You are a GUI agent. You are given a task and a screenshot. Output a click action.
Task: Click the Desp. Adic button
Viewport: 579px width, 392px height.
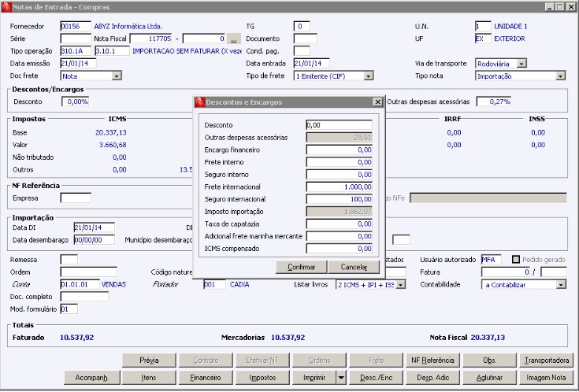click(x=432, y=378)
